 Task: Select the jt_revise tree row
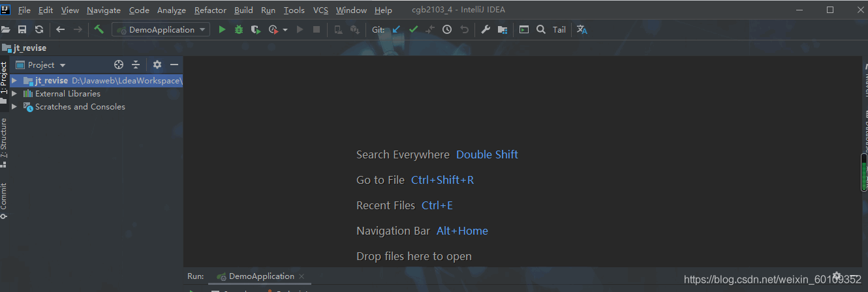(97, 81)
